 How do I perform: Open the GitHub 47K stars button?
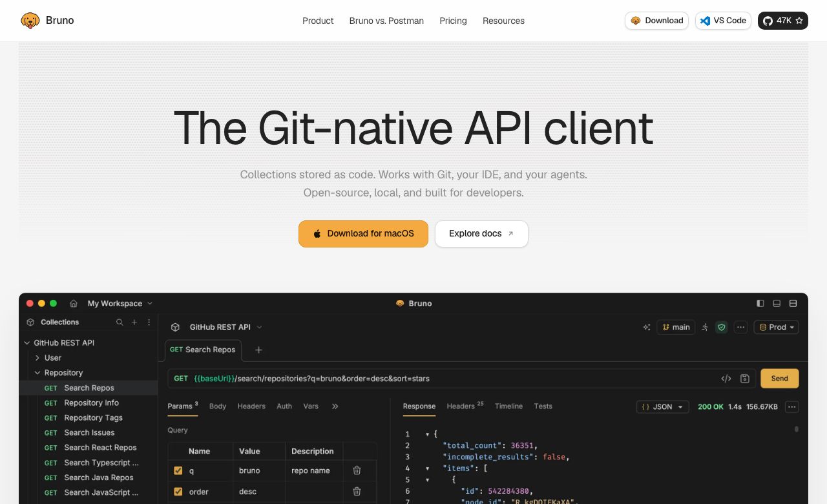[x=783, y=21]
